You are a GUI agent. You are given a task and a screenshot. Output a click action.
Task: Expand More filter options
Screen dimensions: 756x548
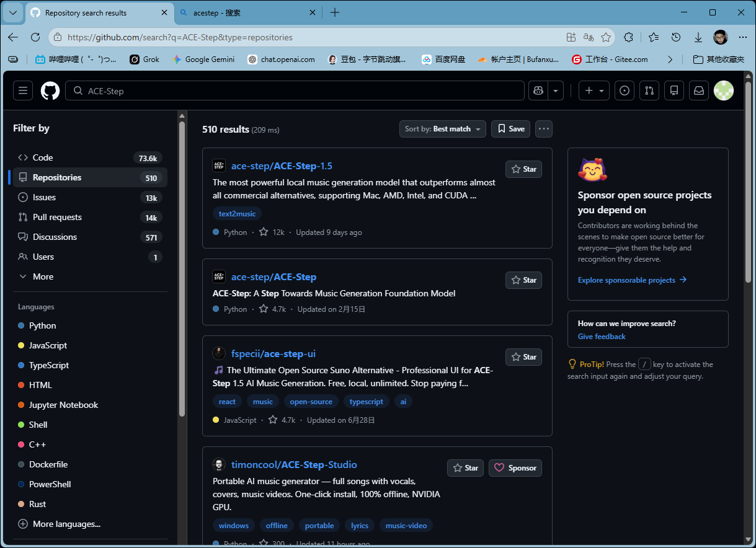90,276
